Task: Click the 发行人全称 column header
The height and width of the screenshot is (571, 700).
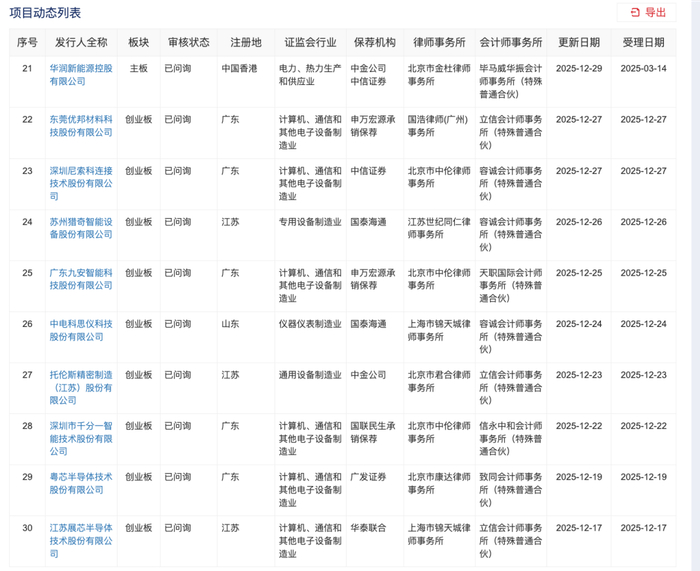Action: 81,42
